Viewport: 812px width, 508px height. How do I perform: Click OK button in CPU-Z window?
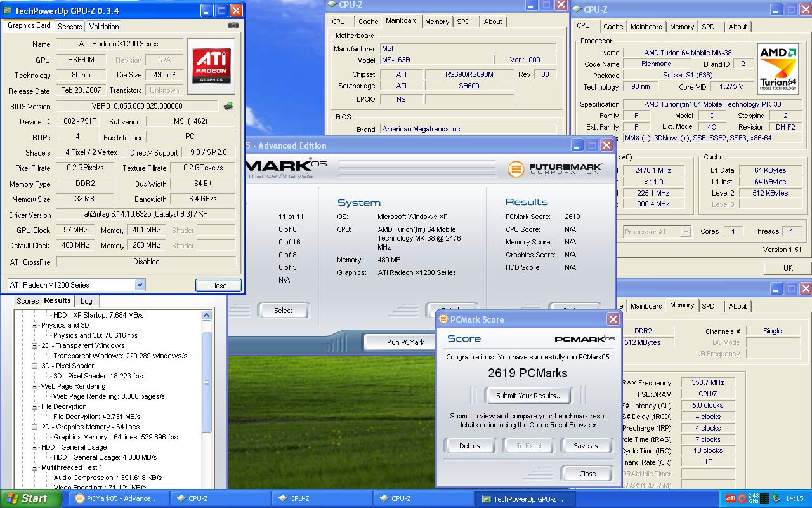point(788,267)
